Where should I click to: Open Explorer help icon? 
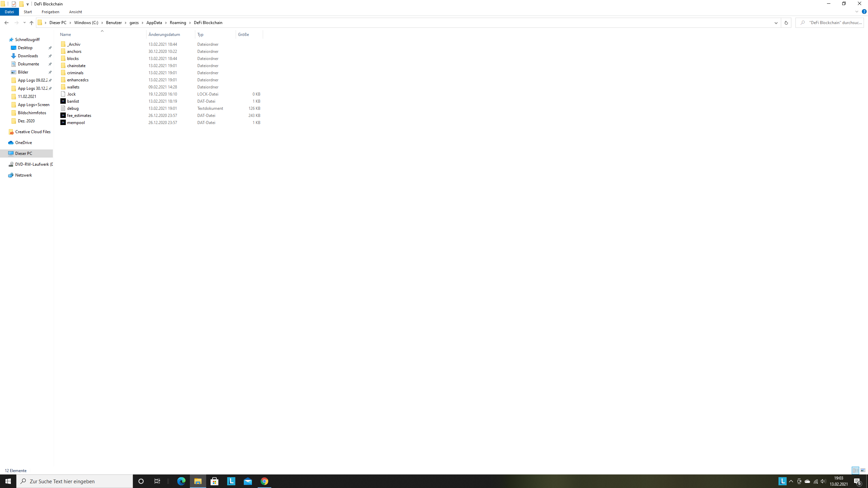pos(864,12)
